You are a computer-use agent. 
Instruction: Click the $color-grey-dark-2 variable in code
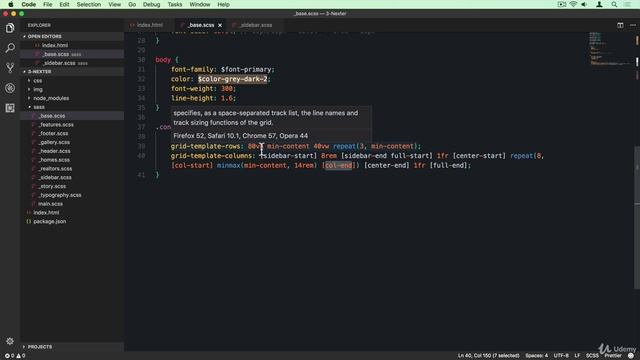click(x=233, y=79)
